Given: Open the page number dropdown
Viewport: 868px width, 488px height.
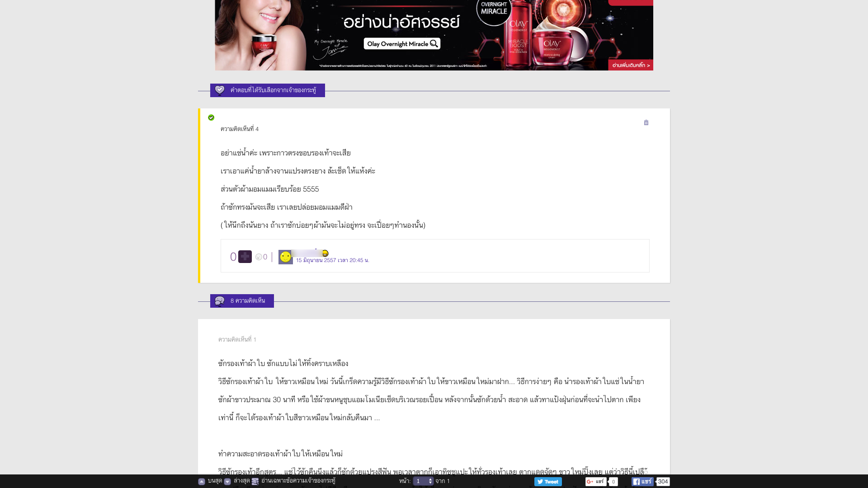Looking at the screenshot, I should point(423,481).
